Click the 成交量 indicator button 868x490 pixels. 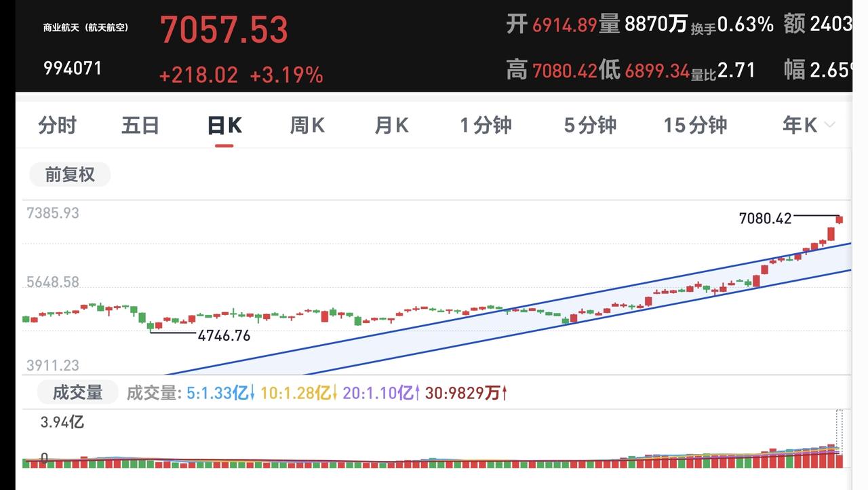(x=77, y=392)
